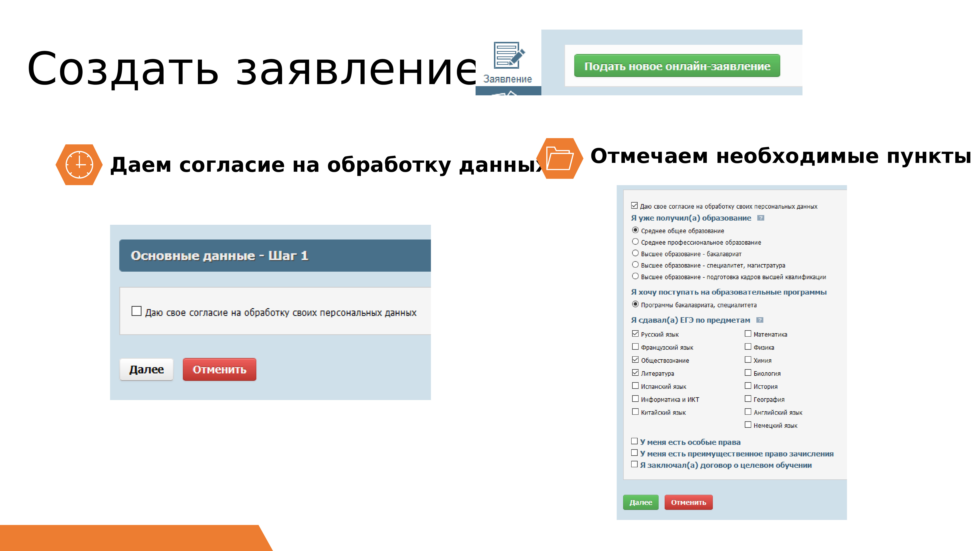Tick unchecked consent checkbox in Шаг 1 panel
Screen dimensions: 980x551
click(137, 311)
